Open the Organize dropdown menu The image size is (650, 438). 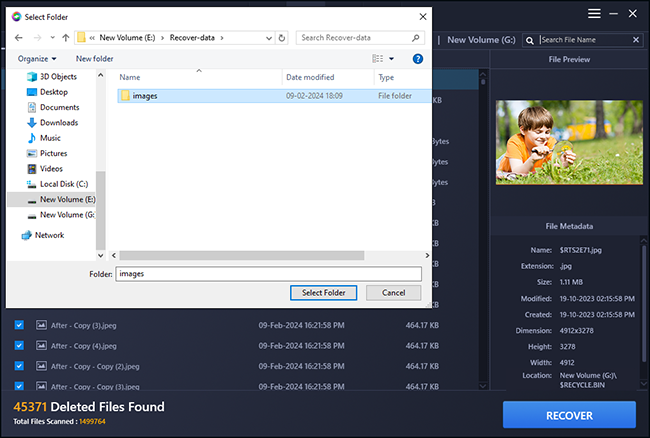(37, 59)
